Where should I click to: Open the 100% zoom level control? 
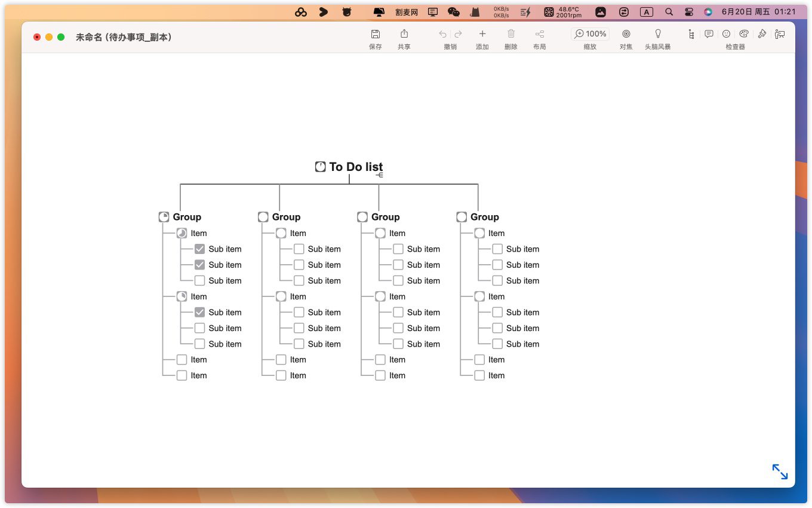pos(590,34)
